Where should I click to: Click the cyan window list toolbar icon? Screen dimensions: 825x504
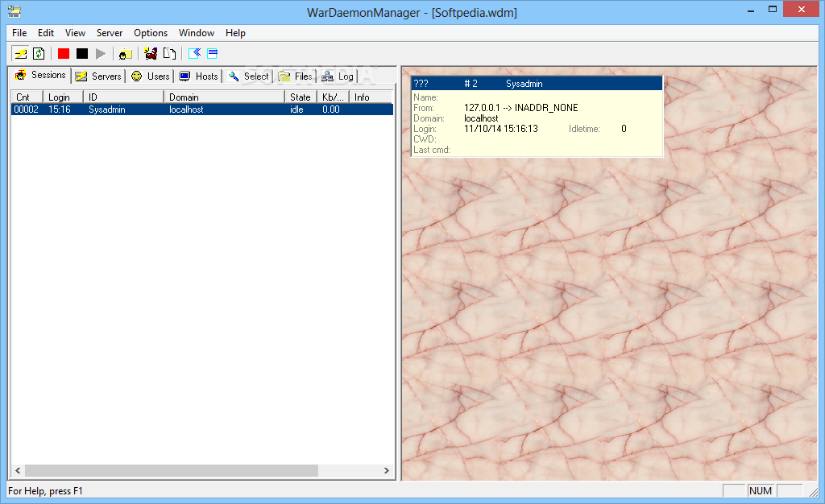[x=212, y=54]
